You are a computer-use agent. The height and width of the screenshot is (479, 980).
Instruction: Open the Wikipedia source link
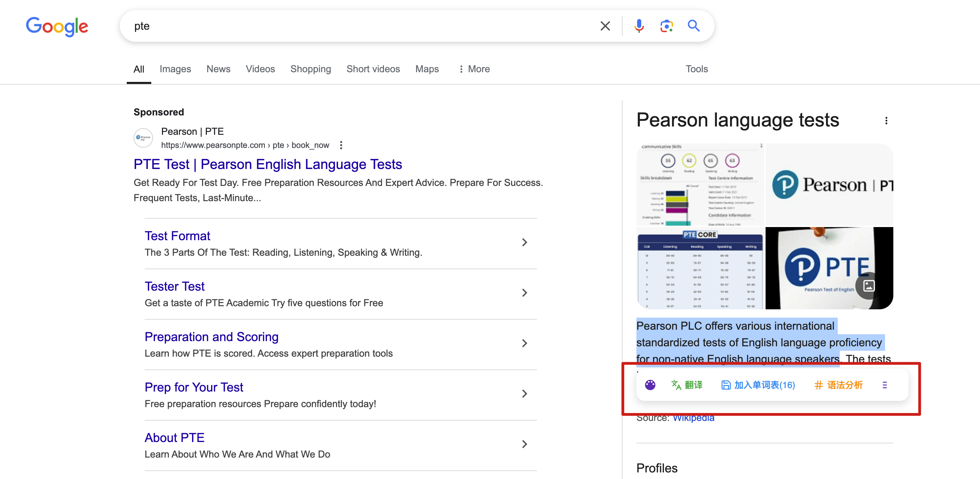point(693,418)
